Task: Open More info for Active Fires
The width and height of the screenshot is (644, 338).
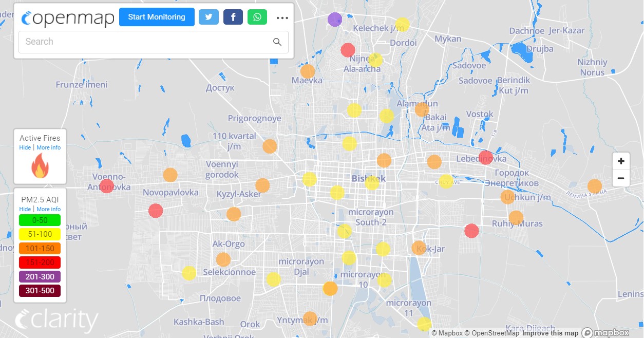Action: (48, 148)
